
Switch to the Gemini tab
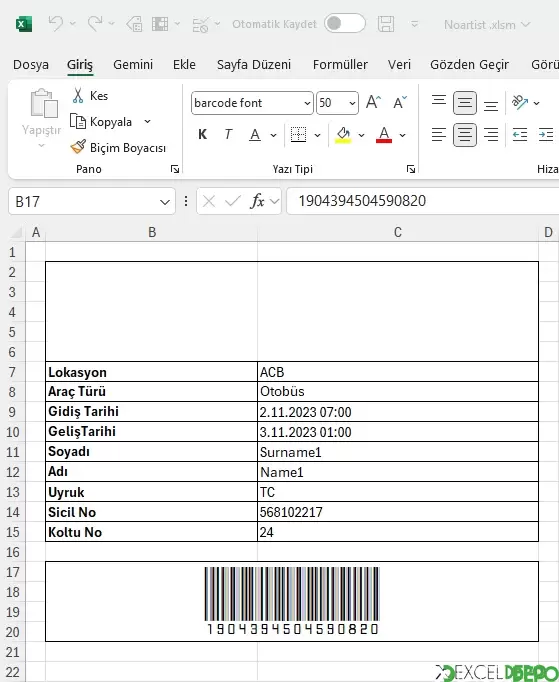133,65
